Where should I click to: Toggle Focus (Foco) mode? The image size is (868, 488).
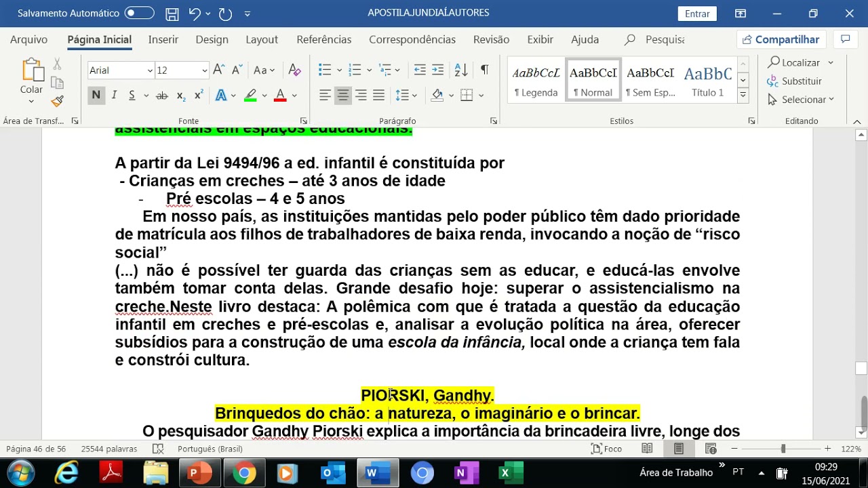coord(607,449)
